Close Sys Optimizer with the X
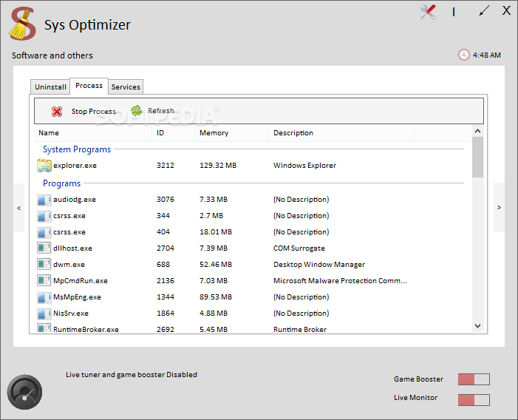518x420 pixels. click(x=506, y=10)
